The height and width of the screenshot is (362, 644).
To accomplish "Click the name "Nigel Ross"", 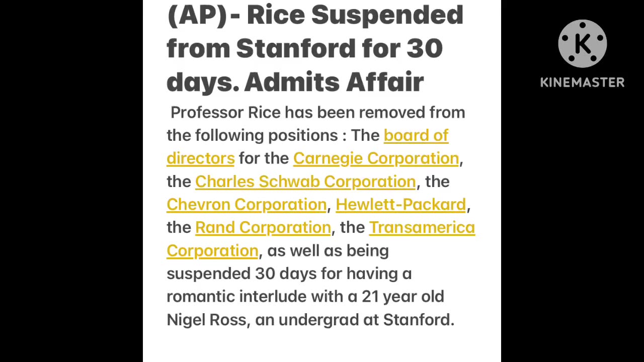I will 206,320.
